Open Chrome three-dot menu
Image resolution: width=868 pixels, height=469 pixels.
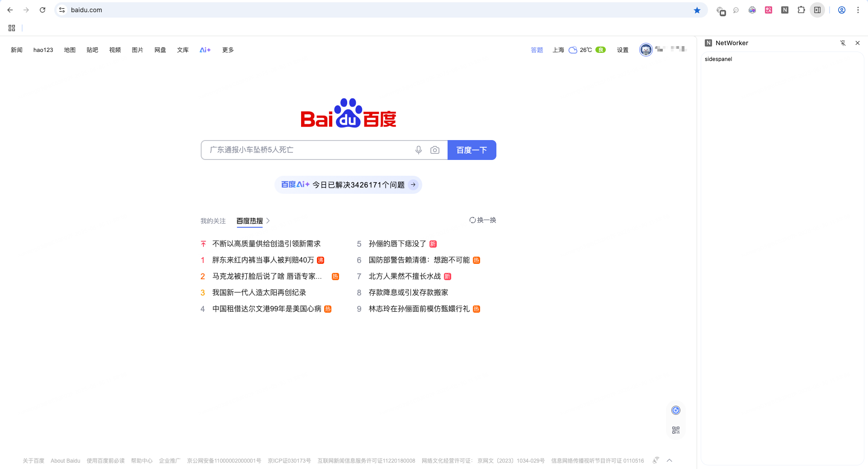[858, 10]
